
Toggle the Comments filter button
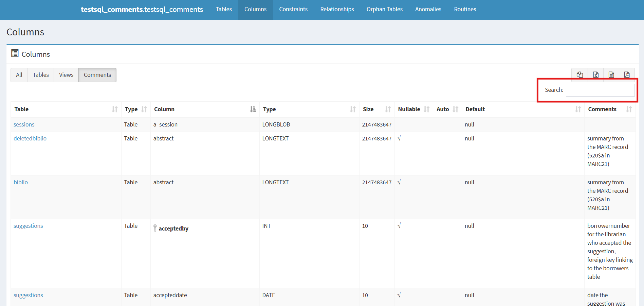point(97,75)
